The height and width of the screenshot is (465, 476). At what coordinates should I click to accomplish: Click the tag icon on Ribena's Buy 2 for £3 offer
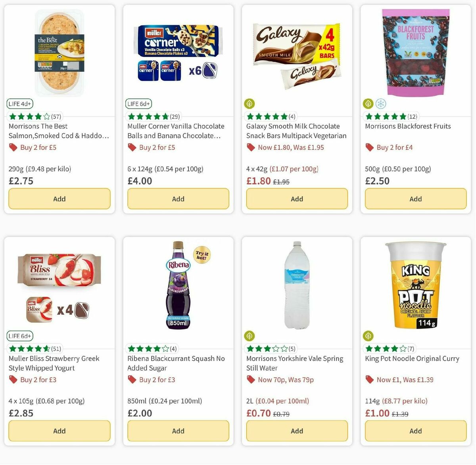(x=131, y=379)
